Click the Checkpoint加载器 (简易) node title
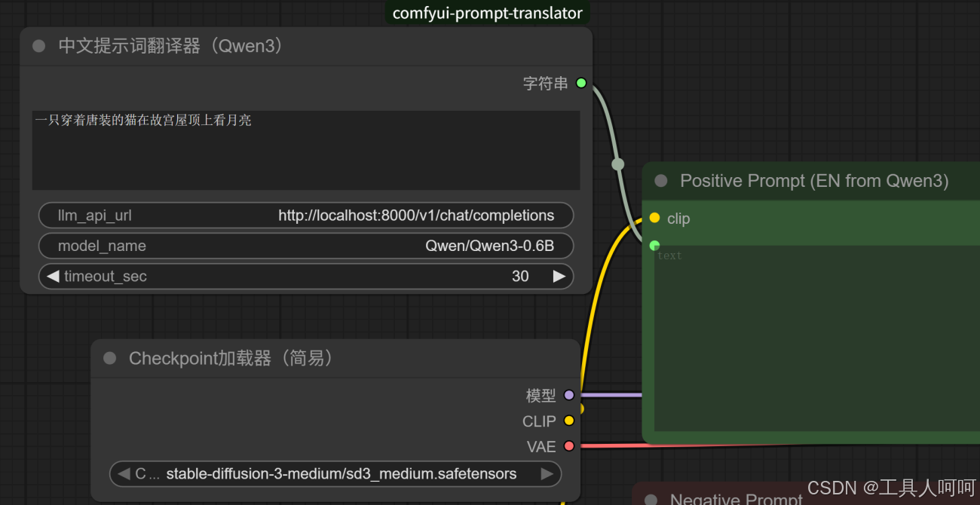 click(231, 358)
